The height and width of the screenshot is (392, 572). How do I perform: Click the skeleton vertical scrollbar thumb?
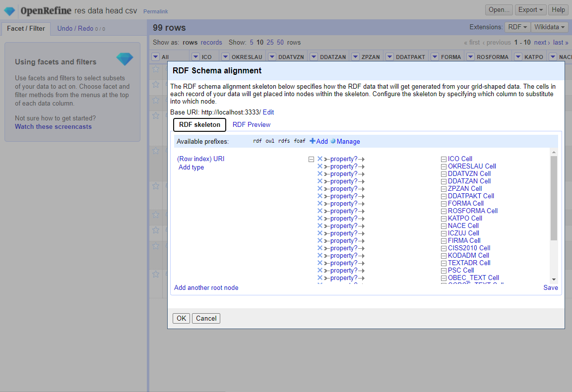[x=554, y=198]
